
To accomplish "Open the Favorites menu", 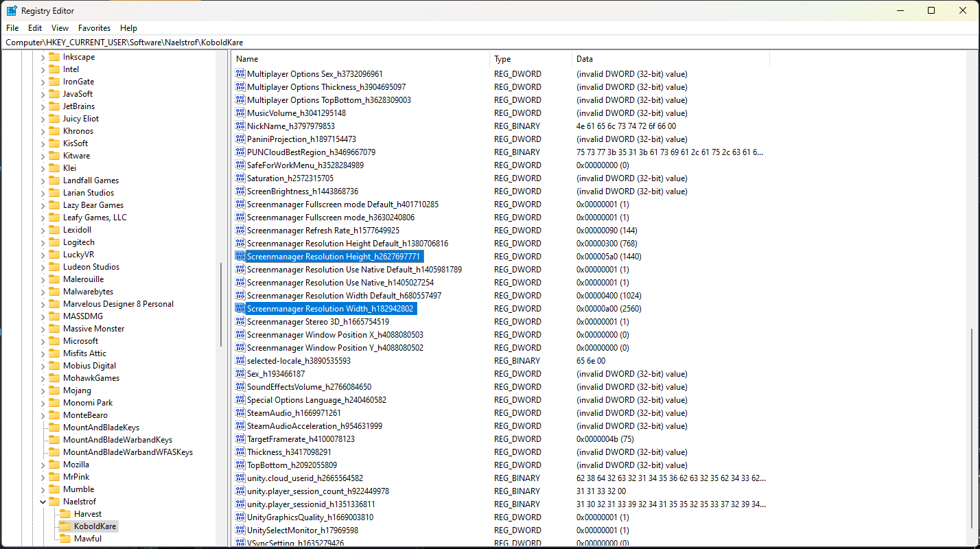I will 94,28.
